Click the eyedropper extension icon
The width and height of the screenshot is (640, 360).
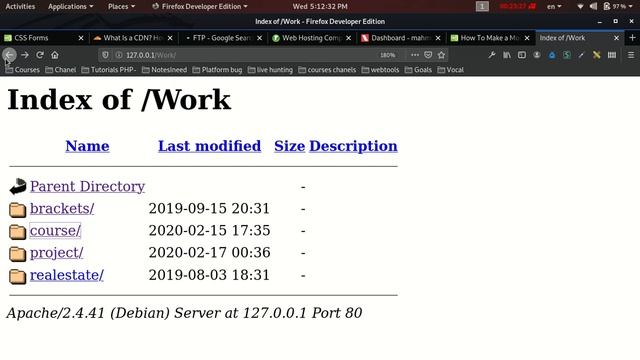click(582, 55)
